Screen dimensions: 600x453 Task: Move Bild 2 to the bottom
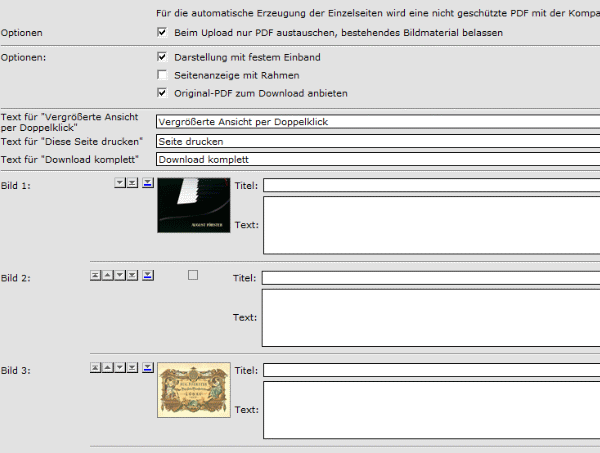[132, 275]
